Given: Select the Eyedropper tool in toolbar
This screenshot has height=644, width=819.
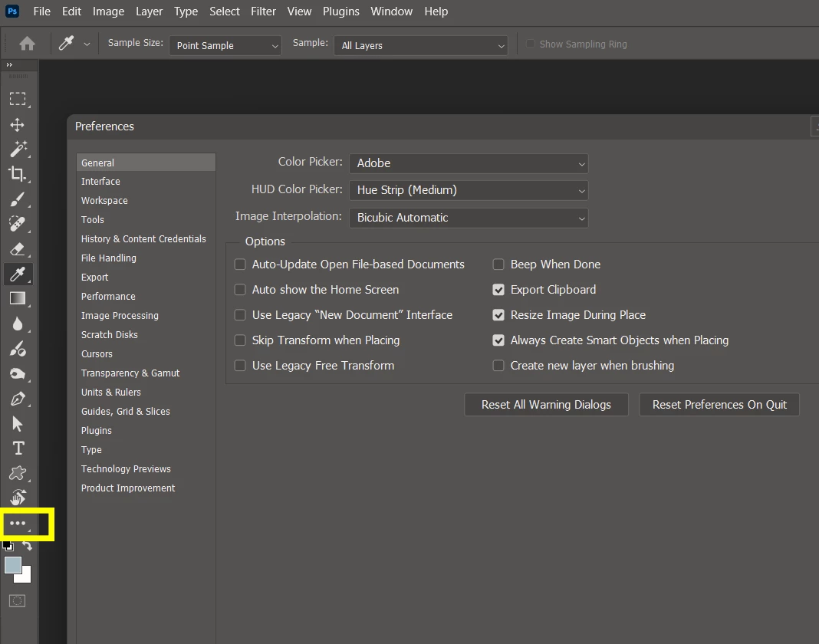Looking at the screenshot, I should (18, 274).
